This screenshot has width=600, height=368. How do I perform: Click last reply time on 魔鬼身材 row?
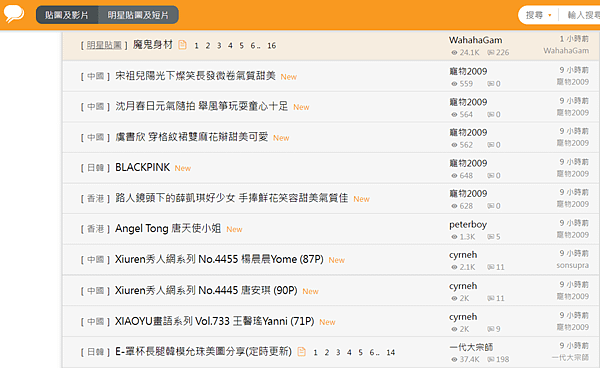(574, 39)
